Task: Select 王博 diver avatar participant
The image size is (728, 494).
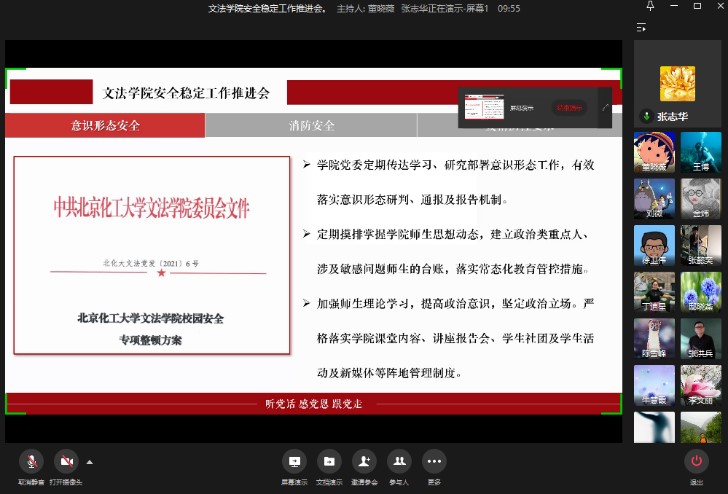Action: point(701,152)
